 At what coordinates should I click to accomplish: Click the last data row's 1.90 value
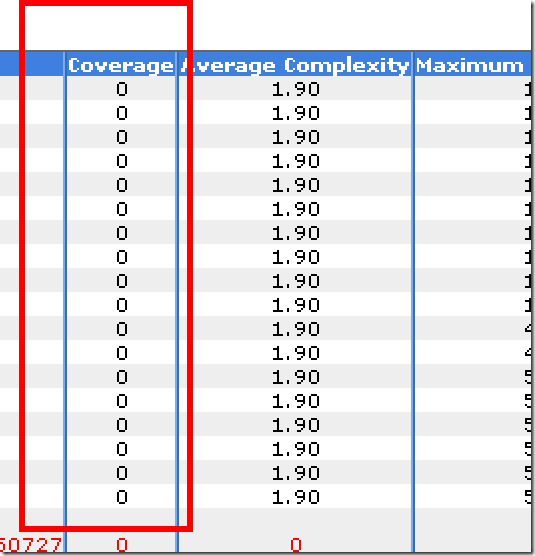[296, 496]
